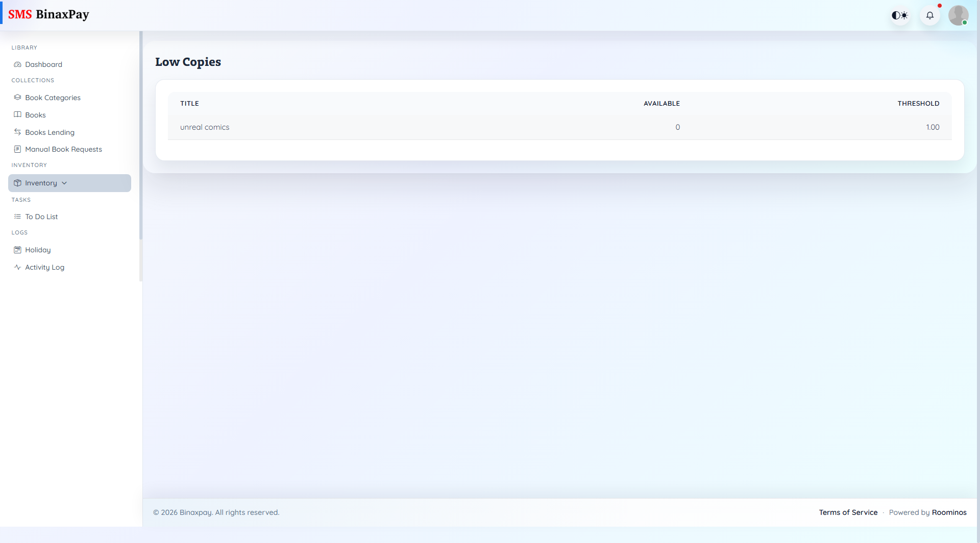The height and width of the screenshot is (543, 980).
Task: Open the Activity Log pulse icon
Action: (x=17, y=267)
